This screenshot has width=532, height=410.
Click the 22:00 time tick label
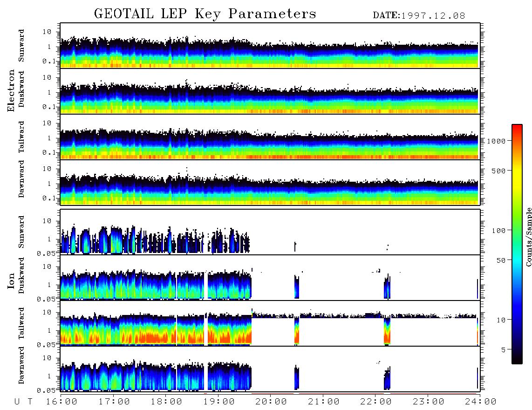(376, 402)
